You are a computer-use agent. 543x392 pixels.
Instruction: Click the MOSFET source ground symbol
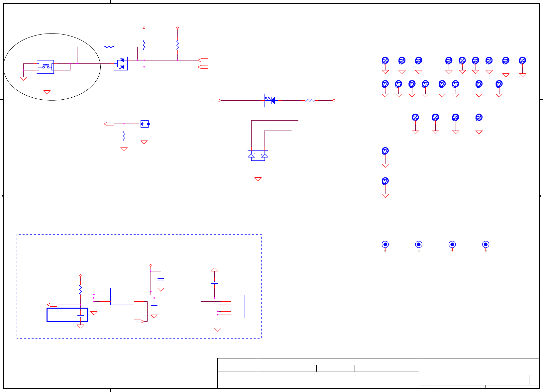(144, 142)
